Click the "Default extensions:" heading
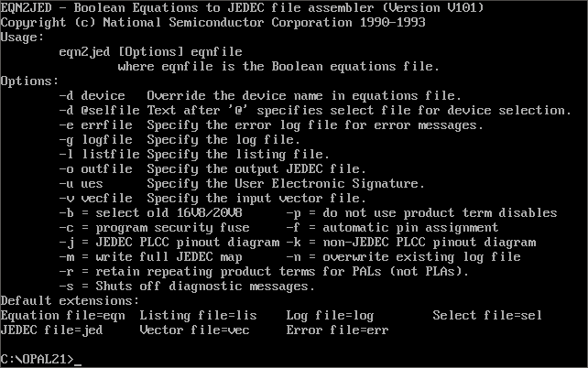This screenshot has height=368, width=588. [70, 301]
